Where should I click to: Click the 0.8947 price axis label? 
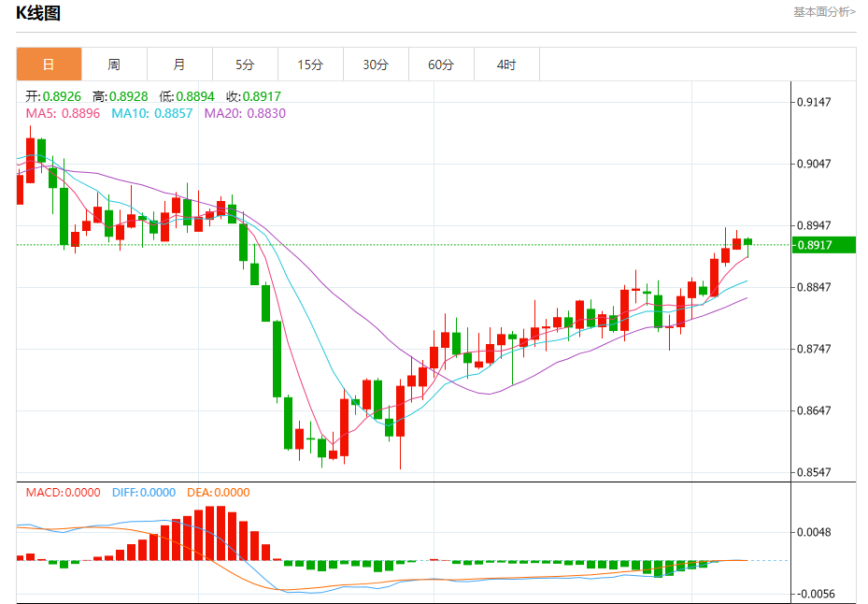coord(814,225)
